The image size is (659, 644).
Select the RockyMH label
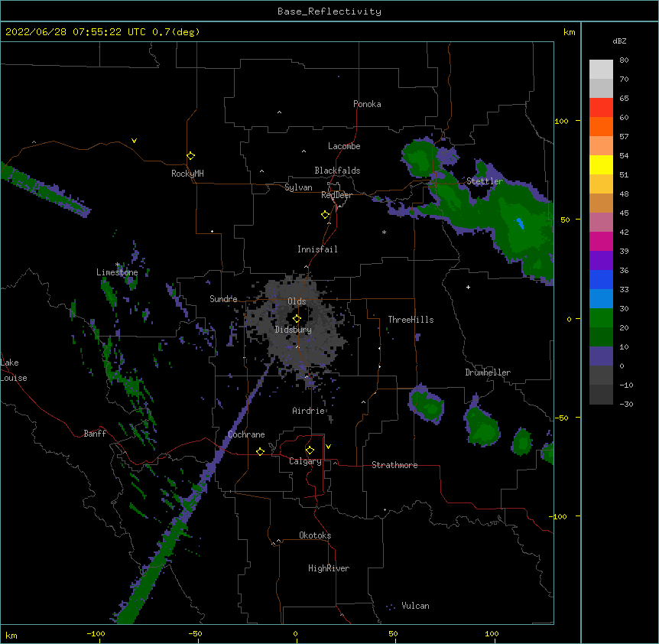187,174
